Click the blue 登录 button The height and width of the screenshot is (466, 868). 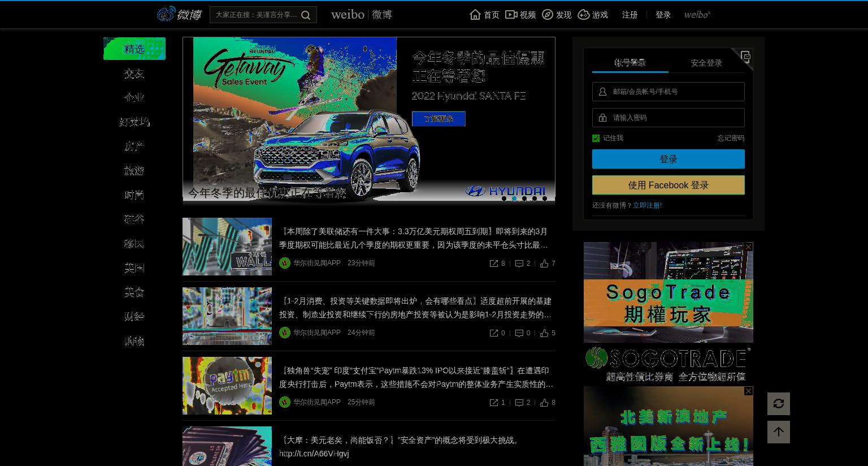(x=669, y=159)
